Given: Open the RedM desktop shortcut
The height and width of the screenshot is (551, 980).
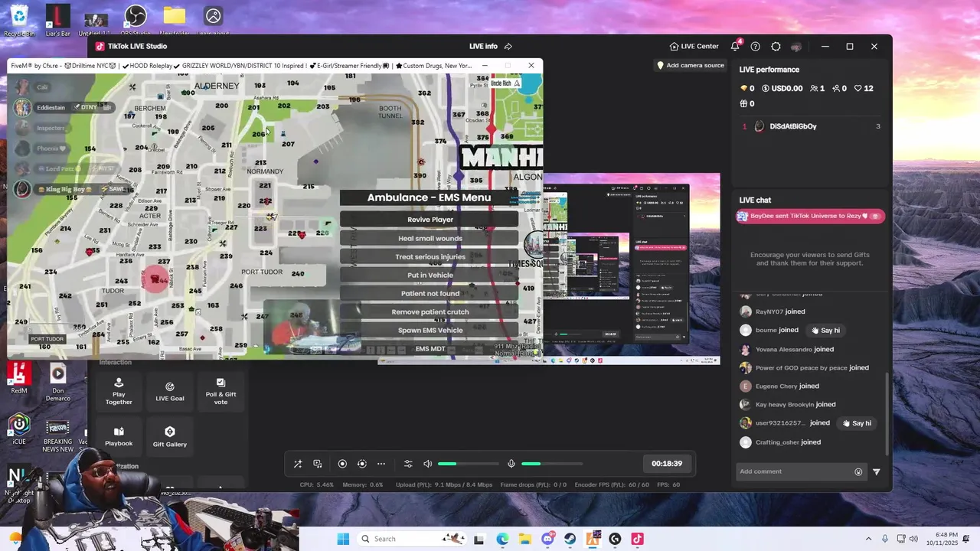Looking at the screenshot, I should point(19,378).
